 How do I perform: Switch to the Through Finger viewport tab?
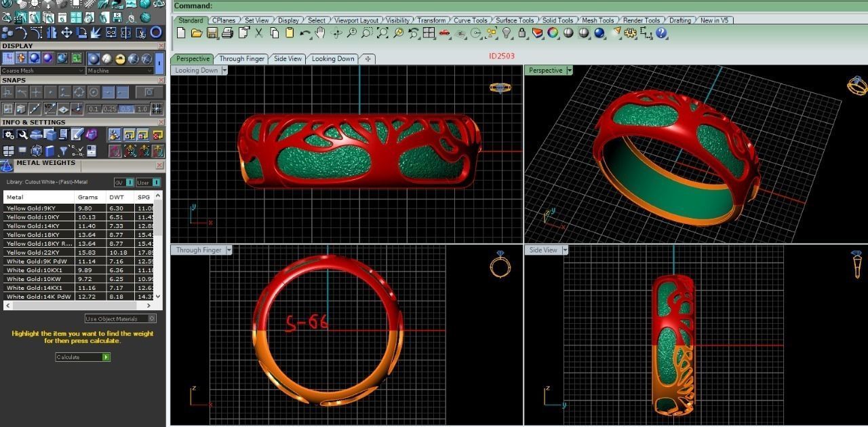241,59
